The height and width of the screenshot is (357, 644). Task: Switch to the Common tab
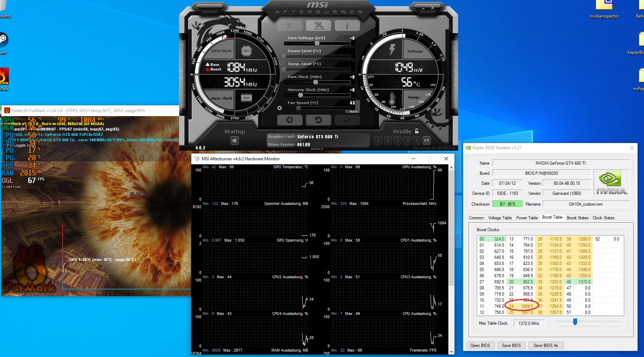[476, 218]
